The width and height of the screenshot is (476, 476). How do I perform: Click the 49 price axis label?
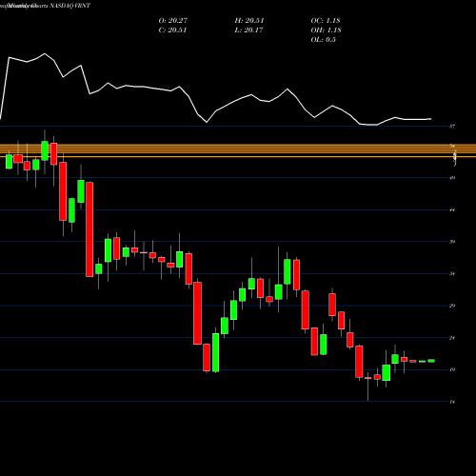(452, 178)
